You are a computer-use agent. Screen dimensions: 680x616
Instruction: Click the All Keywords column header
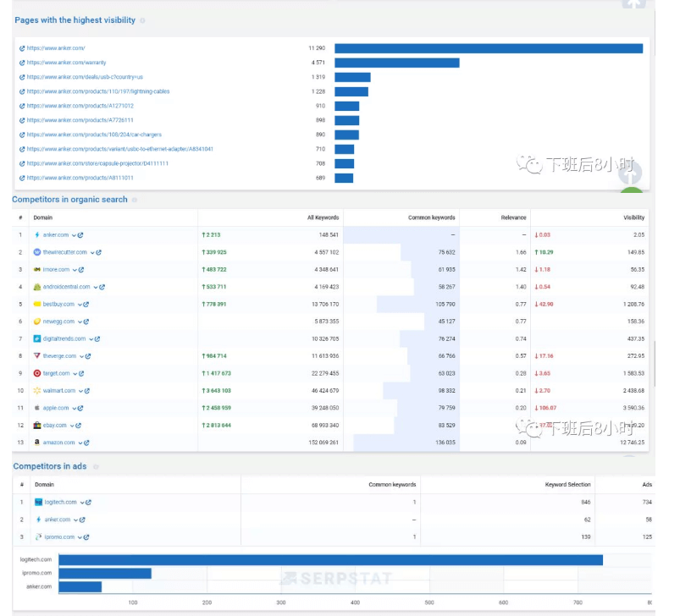point(323,217)
